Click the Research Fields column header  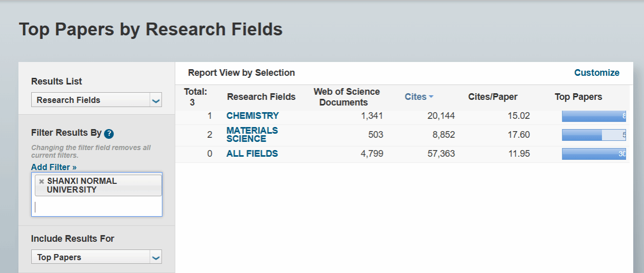click(261, 97)
